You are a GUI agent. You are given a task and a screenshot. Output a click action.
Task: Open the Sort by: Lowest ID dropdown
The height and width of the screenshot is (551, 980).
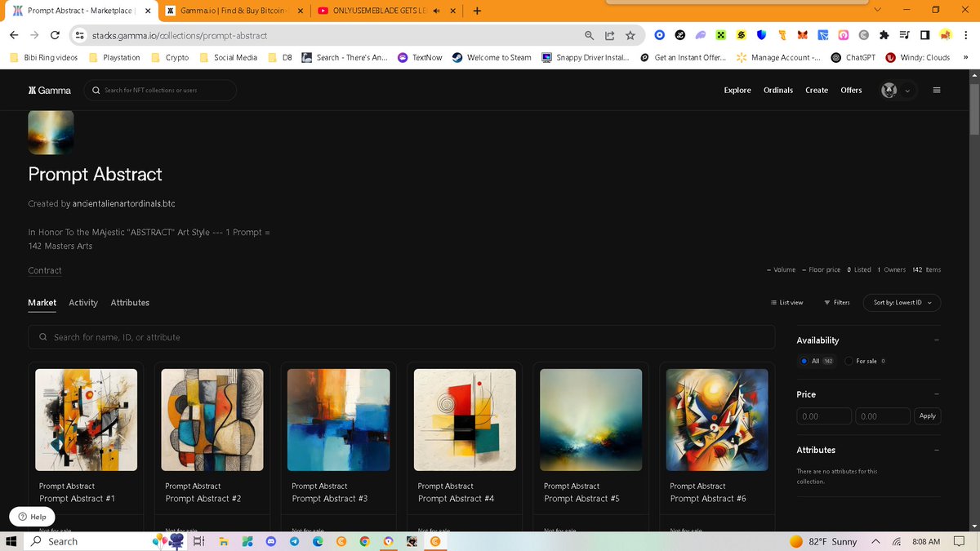tap(902, 302)
